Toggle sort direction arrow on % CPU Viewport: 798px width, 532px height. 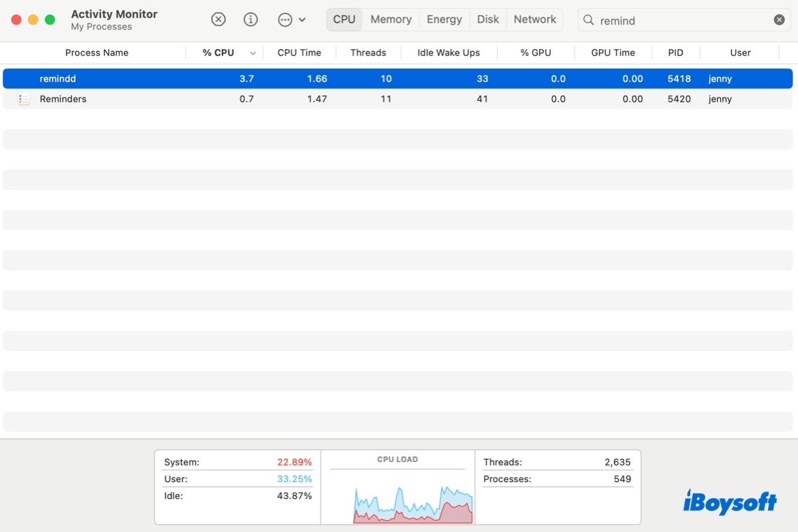(x=253, y=53)
